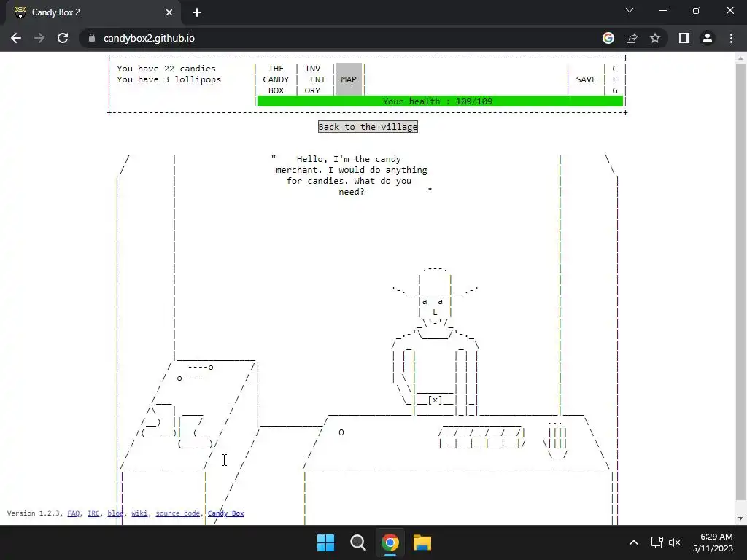Click the merchant's hat

tap(435, 282)
